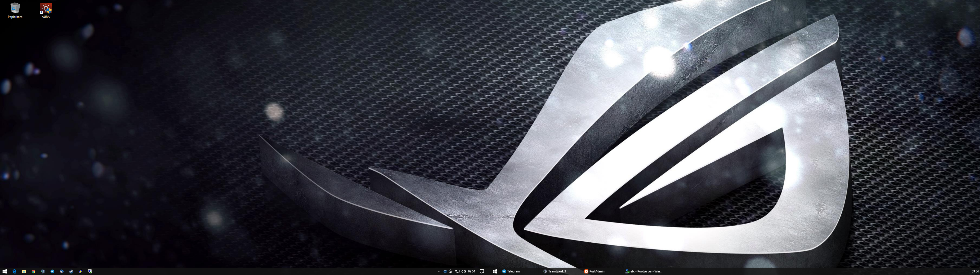Expand the hidden system tray icons chevron
Screen dimensions: 980x275
(x=439, y=271)
